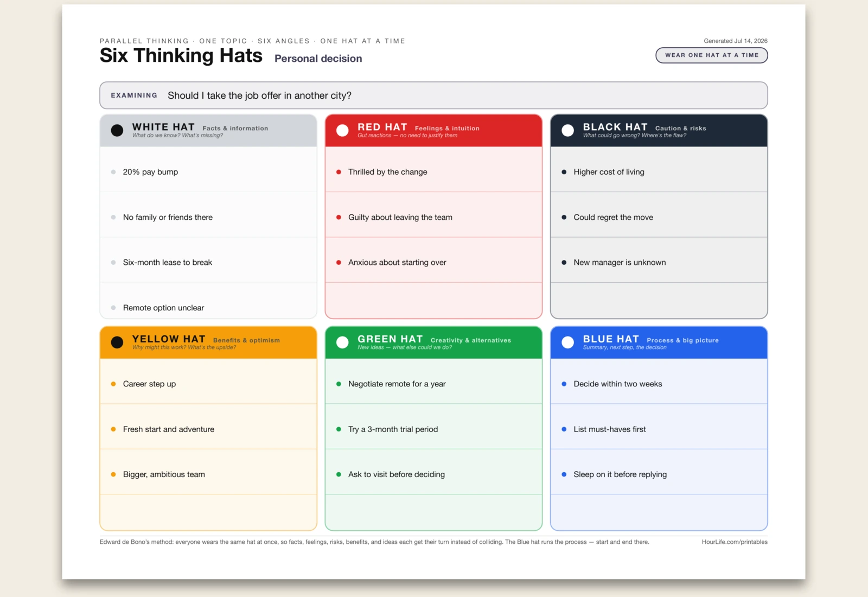Select the WHITE HAT header title
This screenshot has width=868, height=597.
coord(163,127)
